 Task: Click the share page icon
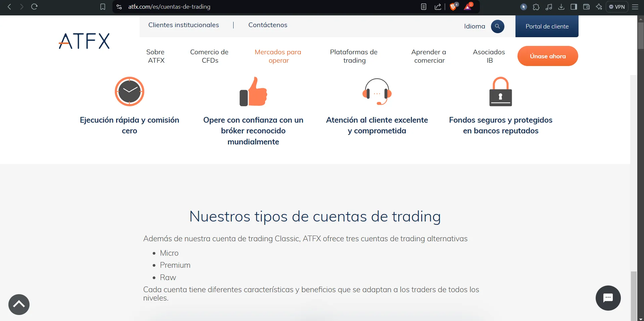tap(438, 7)
